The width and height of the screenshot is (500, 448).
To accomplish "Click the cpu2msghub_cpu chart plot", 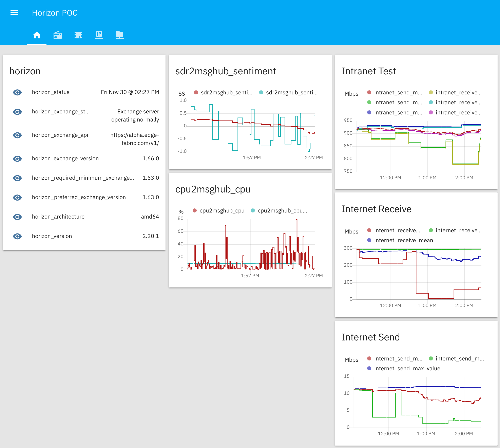I will coord(251,244).
